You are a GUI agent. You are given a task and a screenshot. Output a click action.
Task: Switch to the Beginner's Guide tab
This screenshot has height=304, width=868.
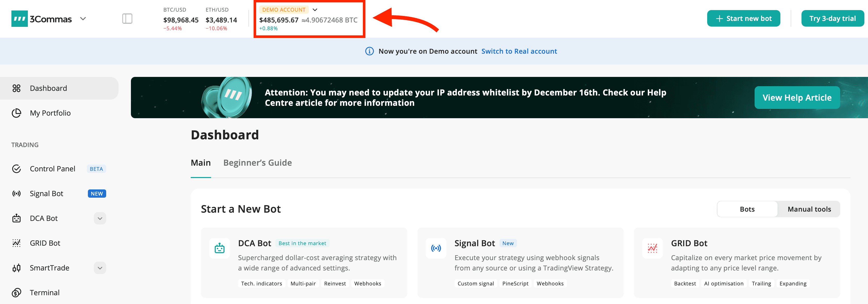coord(257,163)
